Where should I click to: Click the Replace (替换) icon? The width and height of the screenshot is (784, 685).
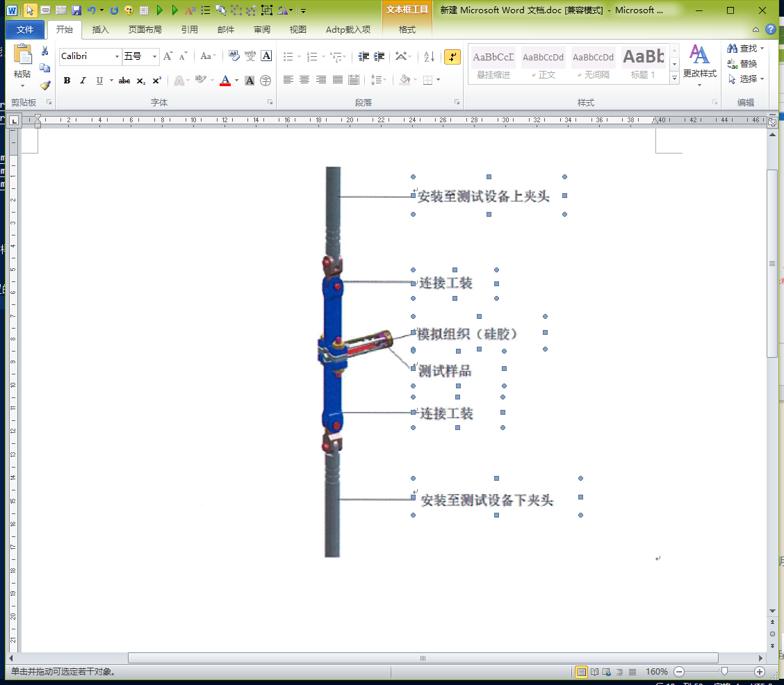coord(745,64)
